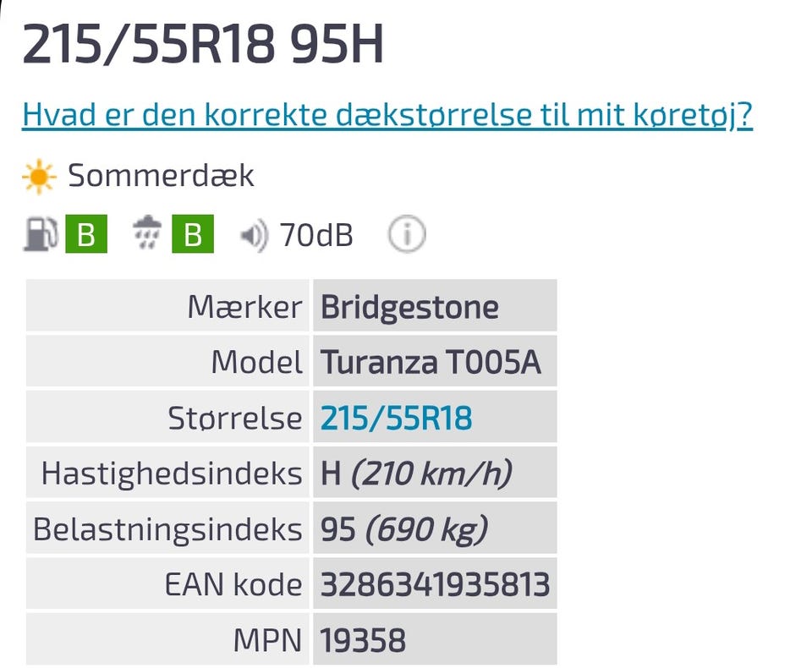Click the fuel pump efficiency icon
Viewport: 812px width, 668px height.
(39, 236)
